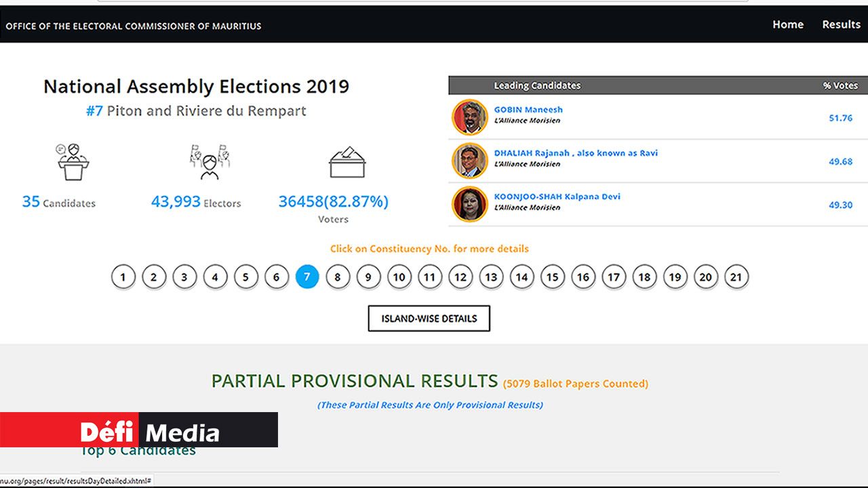Click the DHALIAH Rajanah candidate name

pos(576,153)
